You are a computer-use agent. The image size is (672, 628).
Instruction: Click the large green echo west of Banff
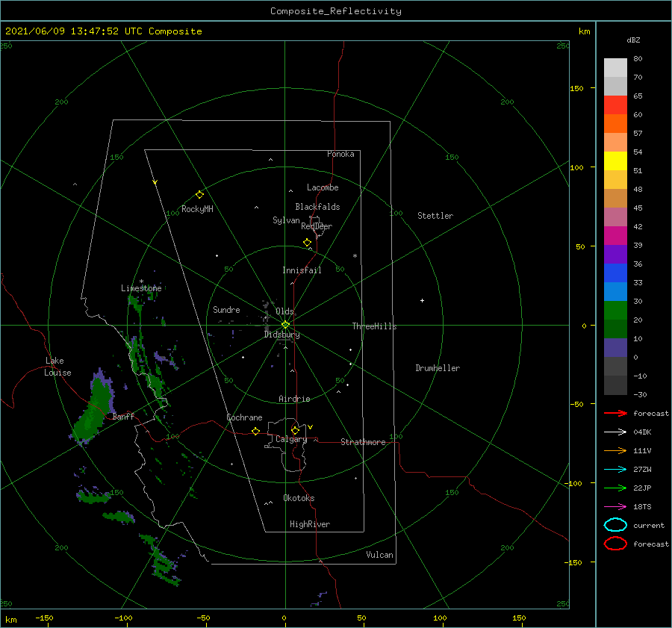point(93,407)
